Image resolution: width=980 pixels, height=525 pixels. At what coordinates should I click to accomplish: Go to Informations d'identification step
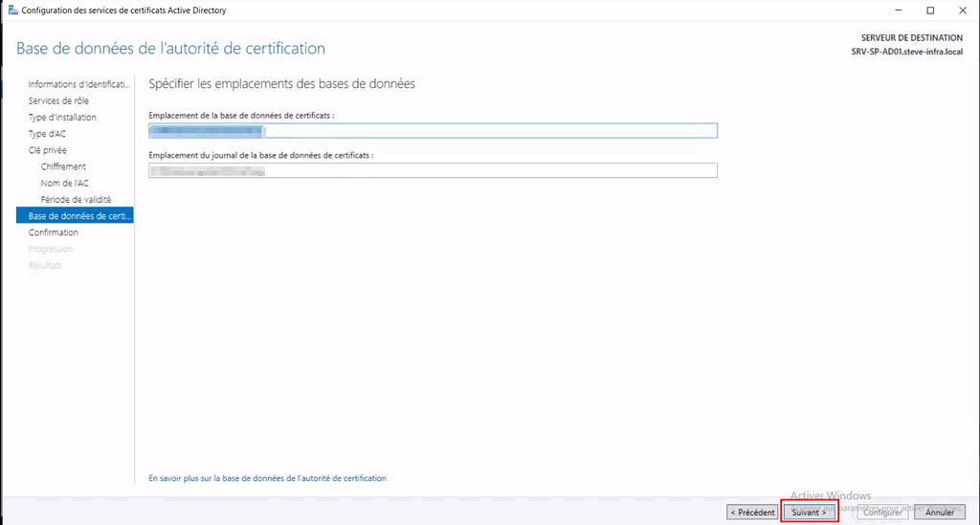click(78, 84)
